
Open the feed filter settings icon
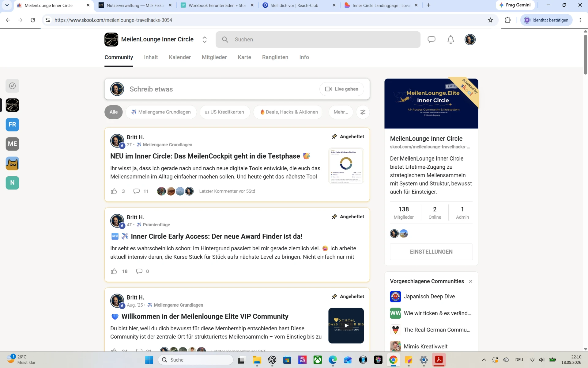[x=363, y=112]
